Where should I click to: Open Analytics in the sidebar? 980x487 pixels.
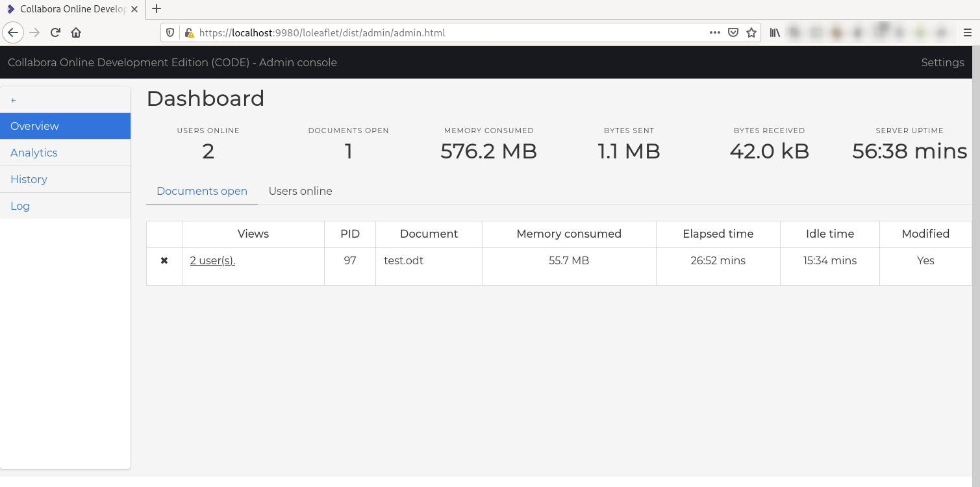(34, 153)
